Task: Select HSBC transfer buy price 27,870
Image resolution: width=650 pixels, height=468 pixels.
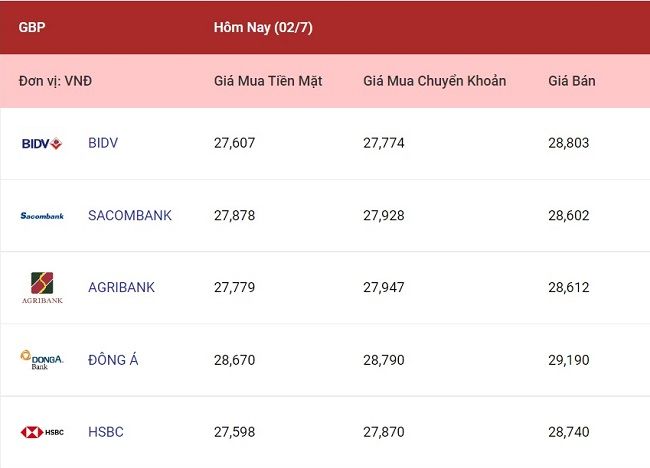Action: point(383,432)
